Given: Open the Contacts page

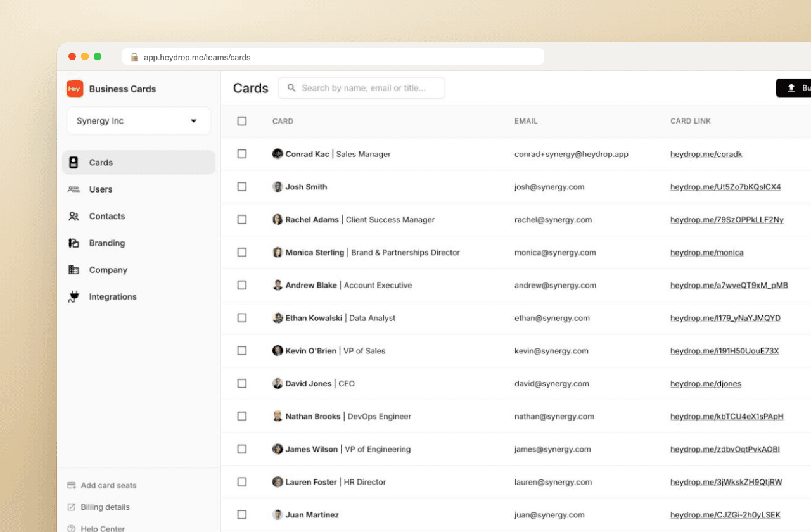Looking at the screenshot, I should (139, 216).
